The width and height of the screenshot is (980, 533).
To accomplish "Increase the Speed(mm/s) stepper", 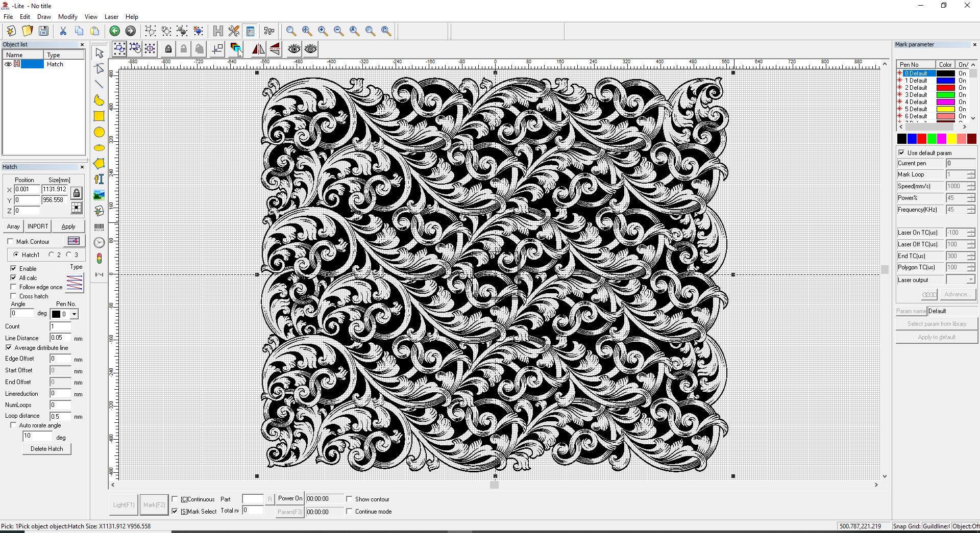I will [971, 184].
